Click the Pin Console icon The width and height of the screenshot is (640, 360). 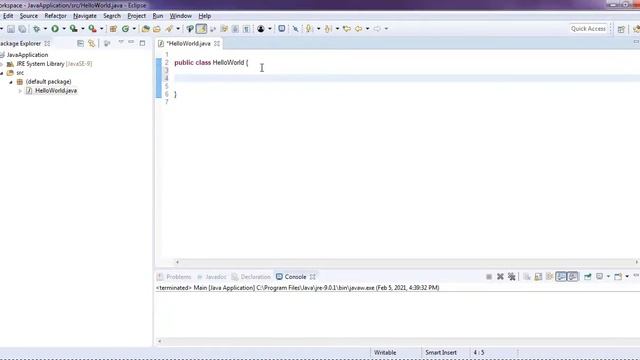pyautogui.click(x=588, y=277)
